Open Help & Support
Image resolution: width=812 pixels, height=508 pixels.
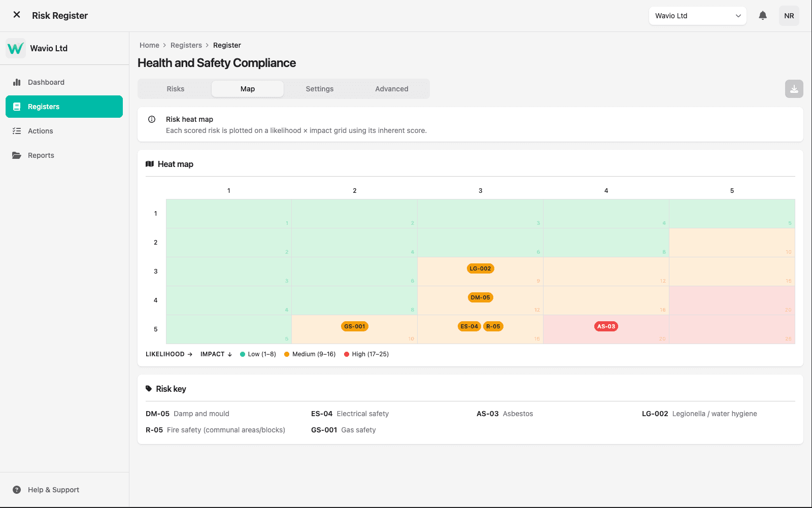[64, 490]
